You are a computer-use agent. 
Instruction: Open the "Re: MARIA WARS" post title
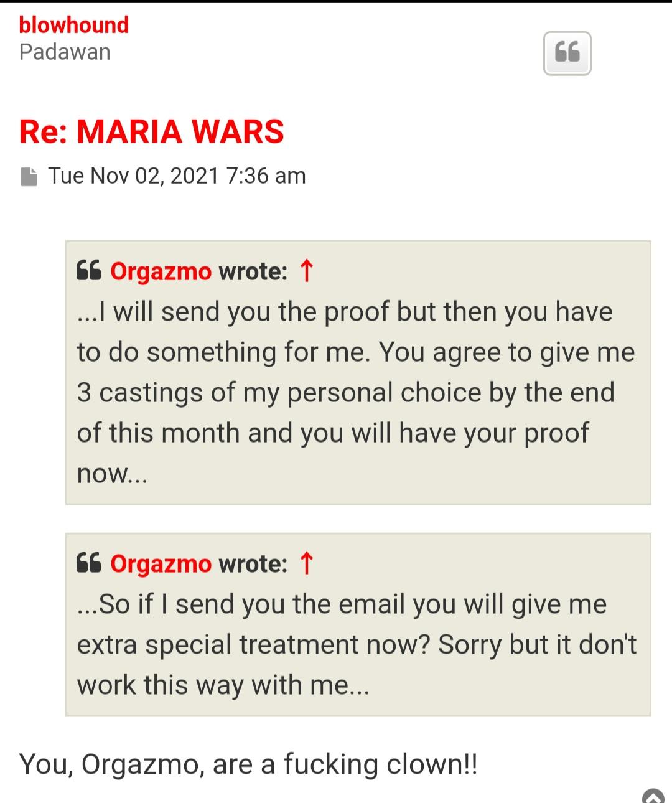click(x=152, y=131)
